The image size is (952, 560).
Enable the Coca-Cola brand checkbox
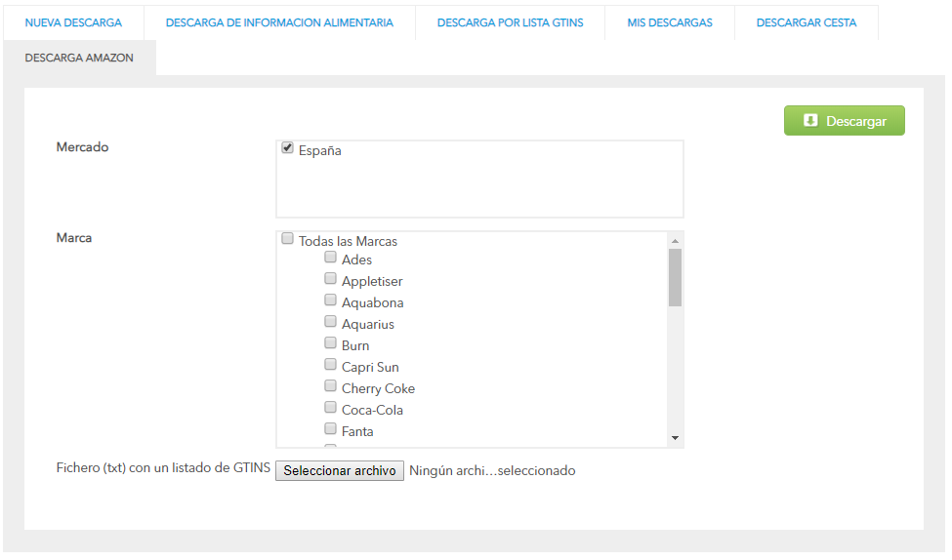330,407
